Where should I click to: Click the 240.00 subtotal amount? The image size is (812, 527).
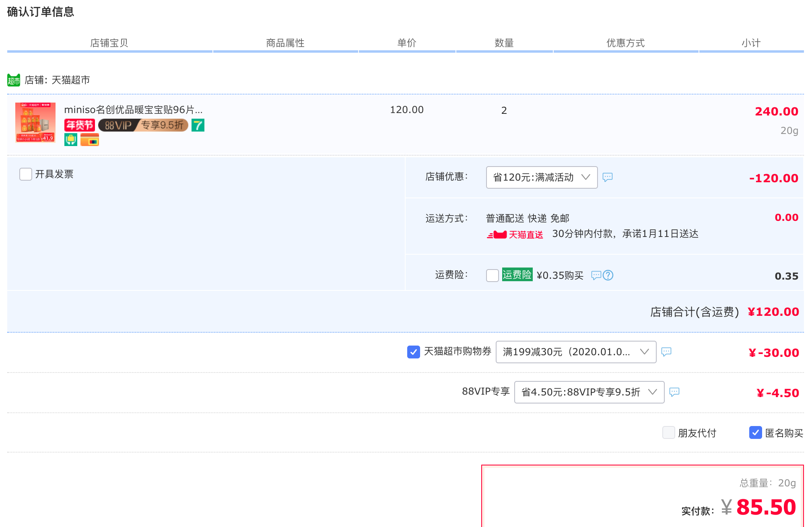click(x=777, y=111)
